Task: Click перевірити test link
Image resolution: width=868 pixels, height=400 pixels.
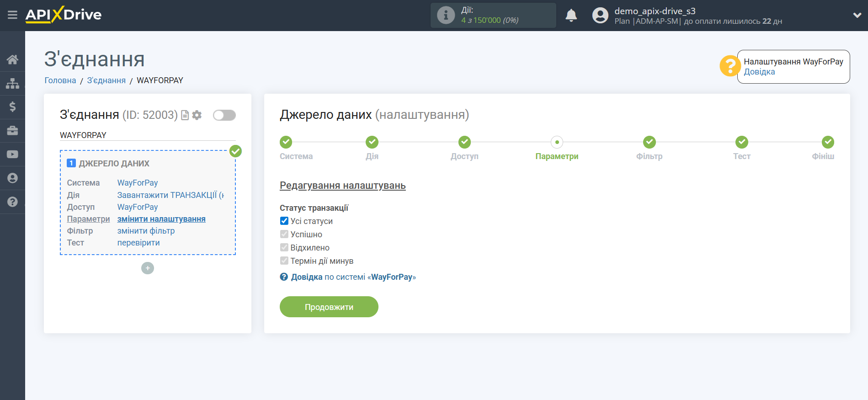Action: click(138, 243)
